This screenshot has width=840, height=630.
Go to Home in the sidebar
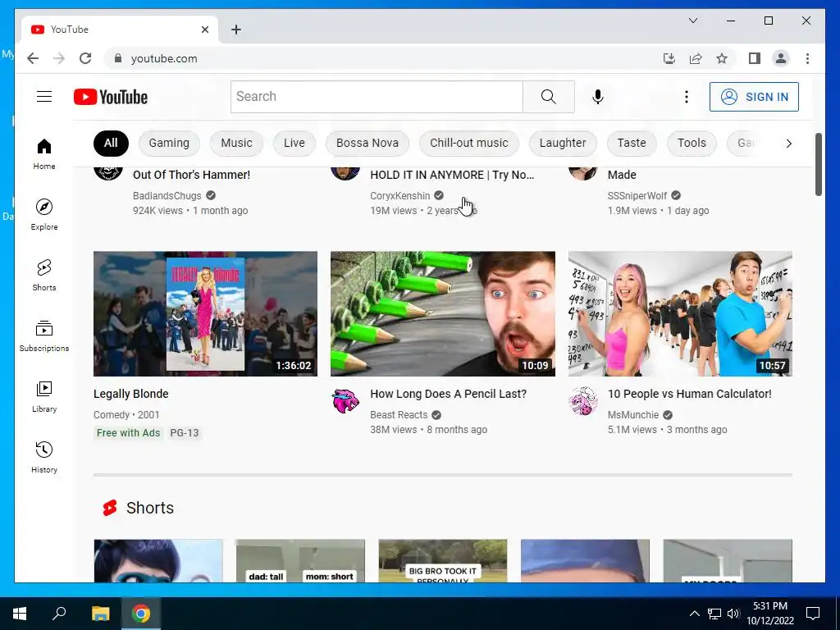[44, 154]
